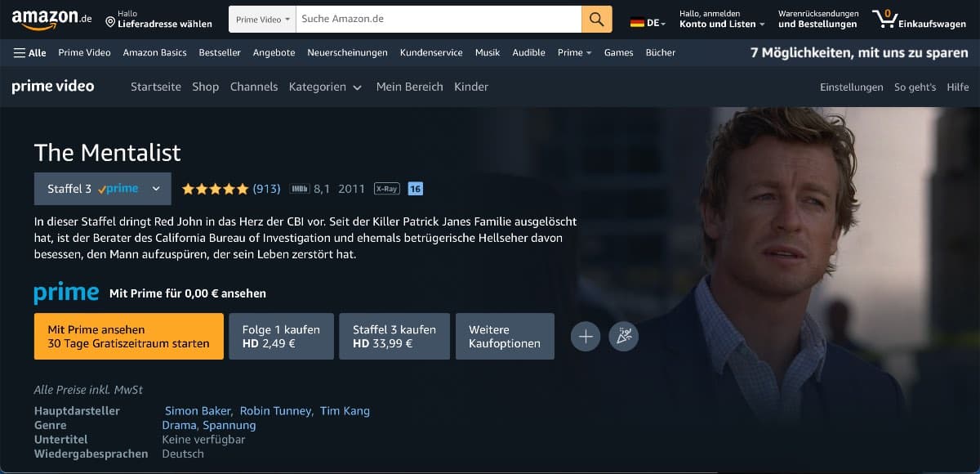Viewport: 980px width, 474px height.
Task: Open Bücher menu item
Action: [661, 52]
